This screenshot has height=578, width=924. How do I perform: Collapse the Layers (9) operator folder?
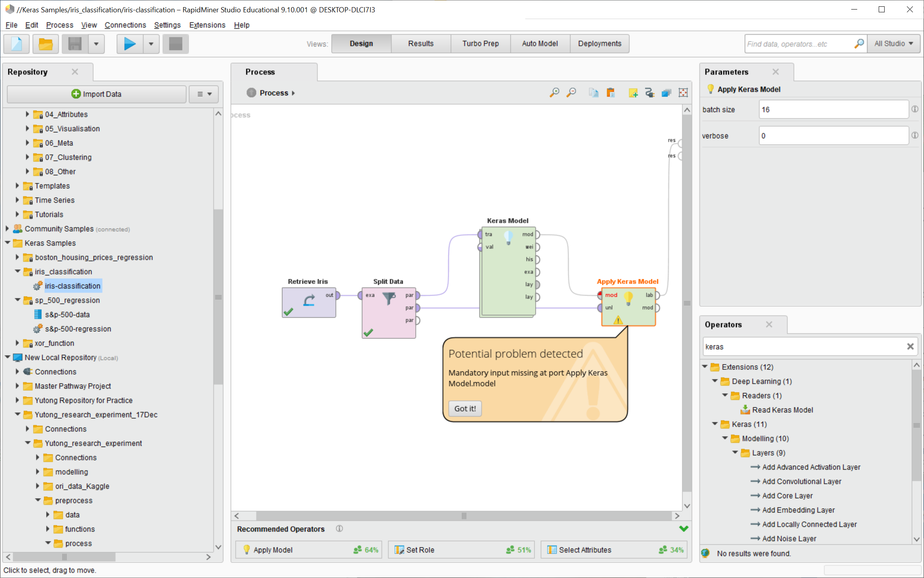coord(735,452)
